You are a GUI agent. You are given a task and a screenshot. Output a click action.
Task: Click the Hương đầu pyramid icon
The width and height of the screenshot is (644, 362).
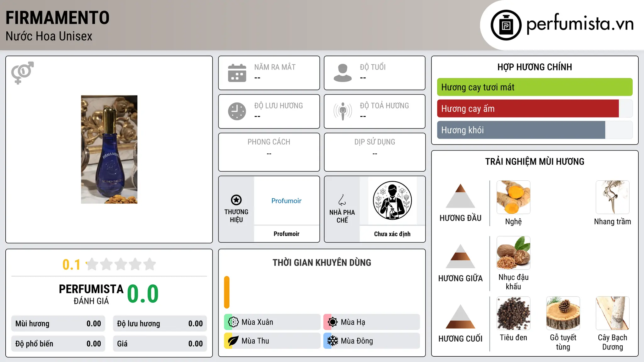[x=460, y=196]
